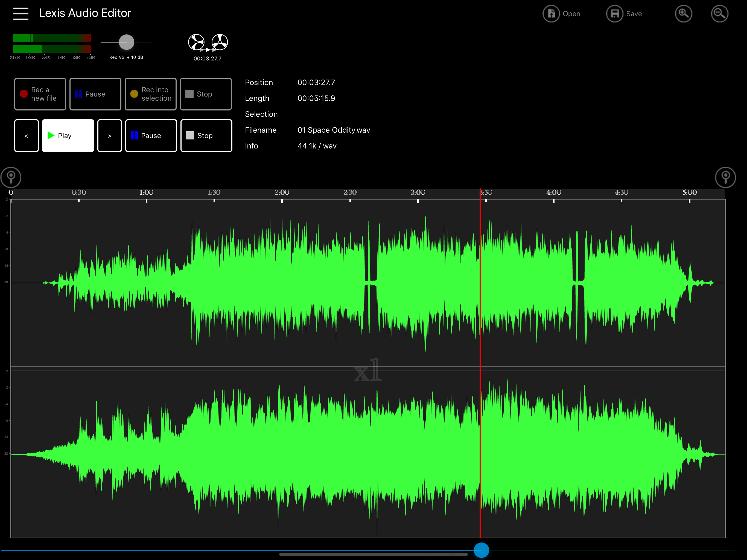Click the right marker pin icon

(725, 177)
